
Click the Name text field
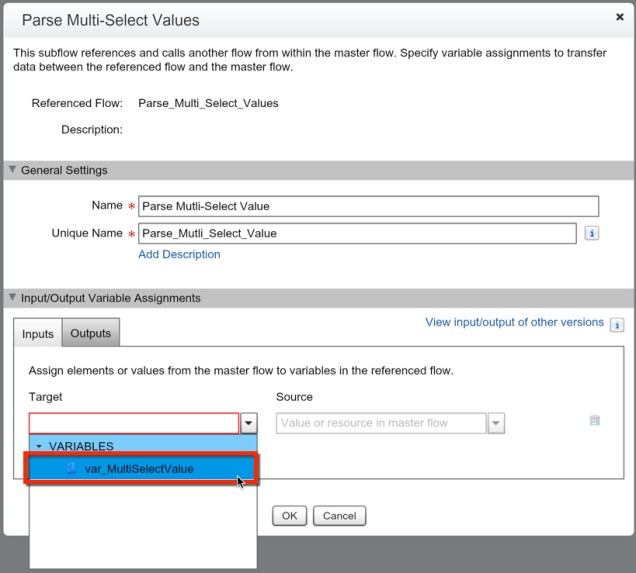[x=368, y=206]
